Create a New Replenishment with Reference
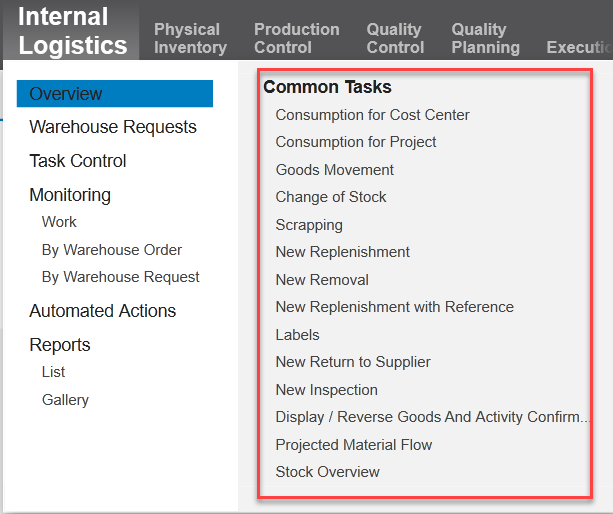The image size is (613, 514). pyautogui.click(x=394, y=307)
